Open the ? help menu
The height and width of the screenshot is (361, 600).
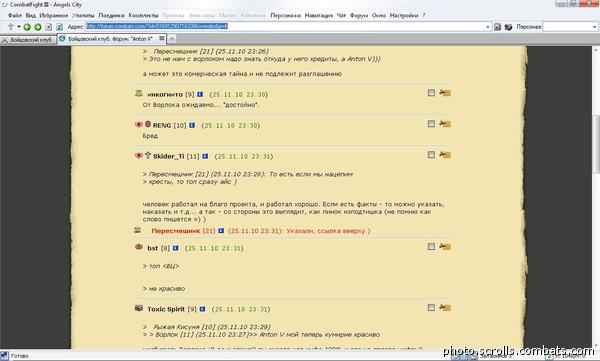[x=424, y=15]
